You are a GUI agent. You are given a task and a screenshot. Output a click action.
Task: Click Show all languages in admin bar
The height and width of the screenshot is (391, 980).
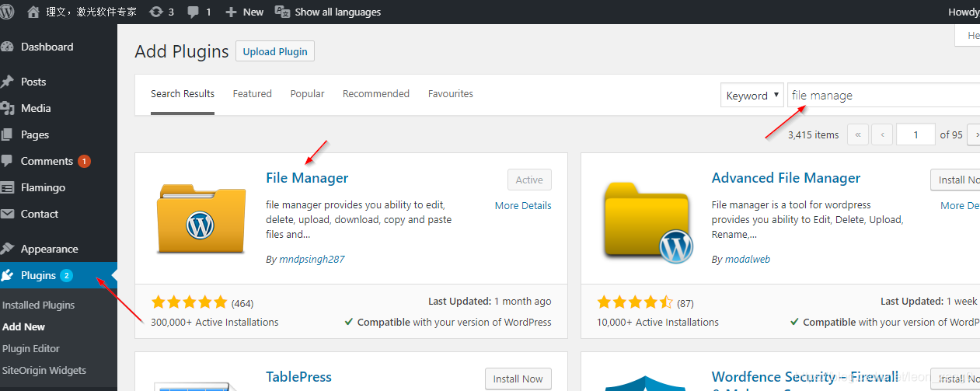[x=327, y=12]
